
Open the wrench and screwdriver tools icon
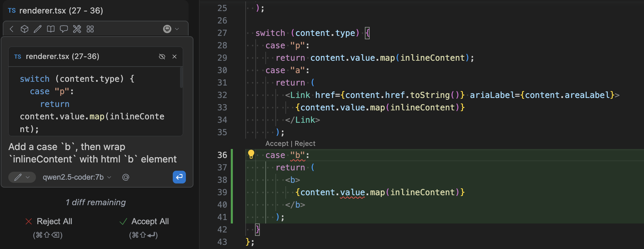point(77,29)
